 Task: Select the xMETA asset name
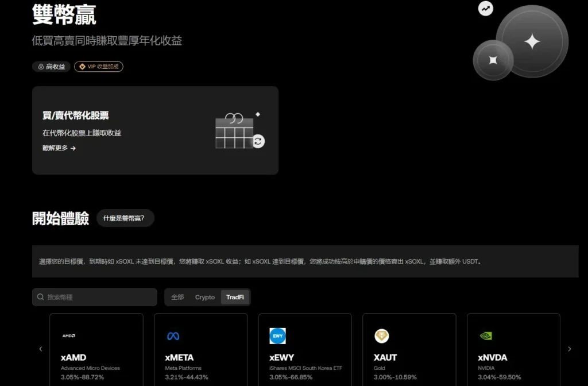click(179, 357)
